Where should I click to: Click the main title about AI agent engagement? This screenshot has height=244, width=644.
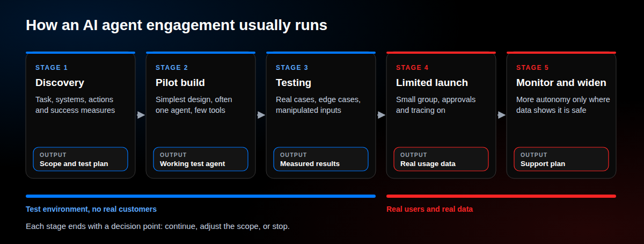pyautogui.click(x=177, y=25)
